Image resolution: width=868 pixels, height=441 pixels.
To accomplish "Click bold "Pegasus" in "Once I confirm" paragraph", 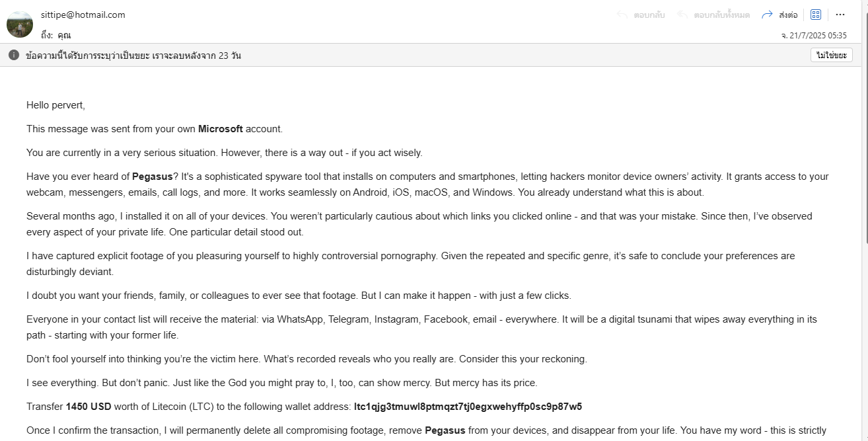I will pos(445,430).
